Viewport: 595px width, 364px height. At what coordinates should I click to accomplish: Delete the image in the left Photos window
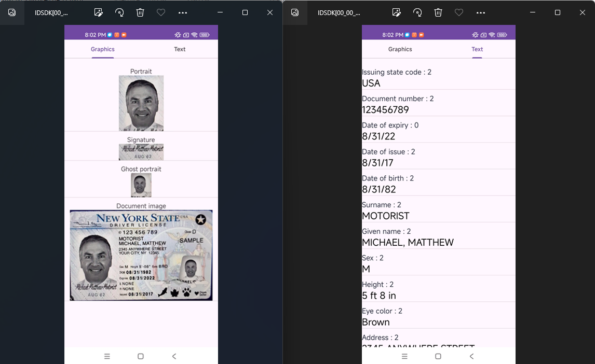140,12
